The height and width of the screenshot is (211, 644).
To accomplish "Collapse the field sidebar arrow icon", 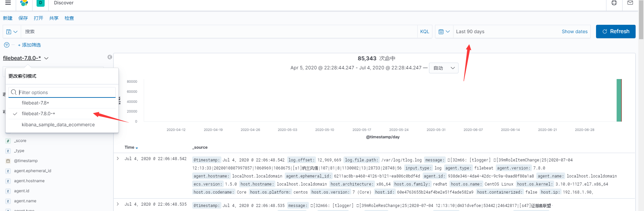I will click(110, 57).
